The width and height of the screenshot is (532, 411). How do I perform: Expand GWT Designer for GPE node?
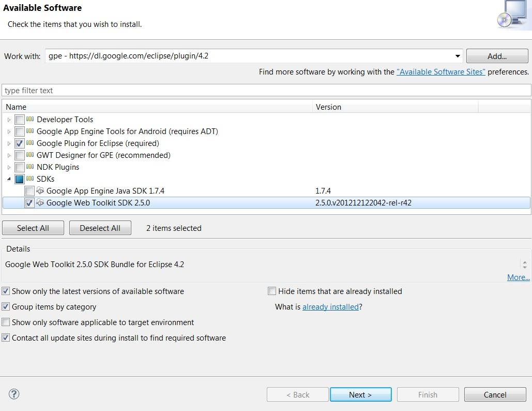[x=9, y=155]
